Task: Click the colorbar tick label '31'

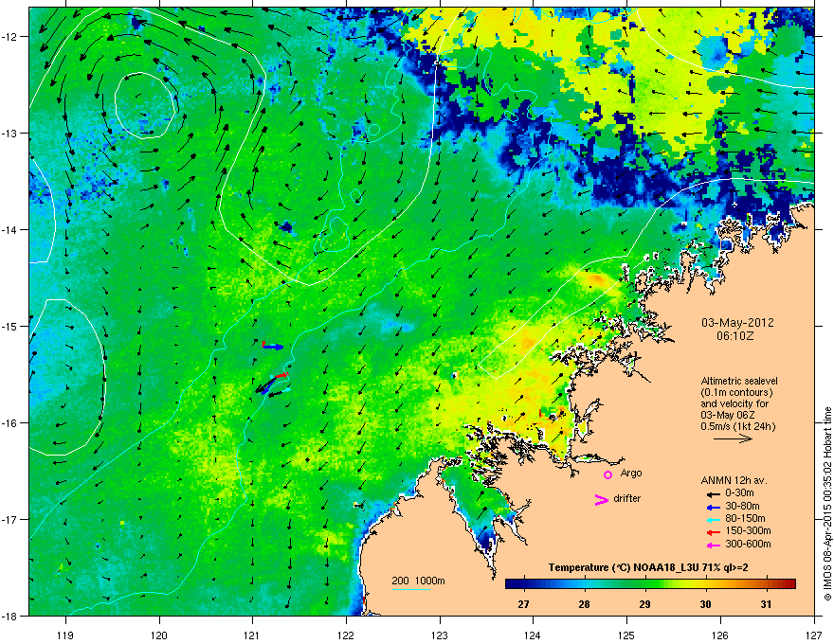Action: pyautogui.click(x=766, y=604)
